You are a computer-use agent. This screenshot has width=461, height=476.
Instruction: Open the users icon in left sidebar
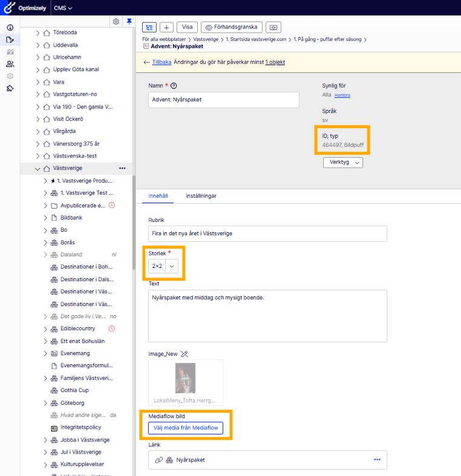click(9, 64)
